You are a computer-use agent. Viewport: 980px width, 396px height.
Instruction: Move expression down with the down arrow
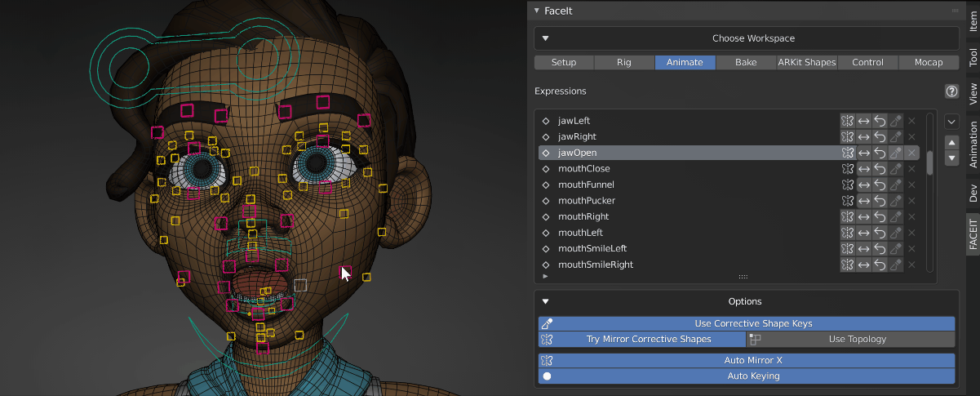click(951, 158)
